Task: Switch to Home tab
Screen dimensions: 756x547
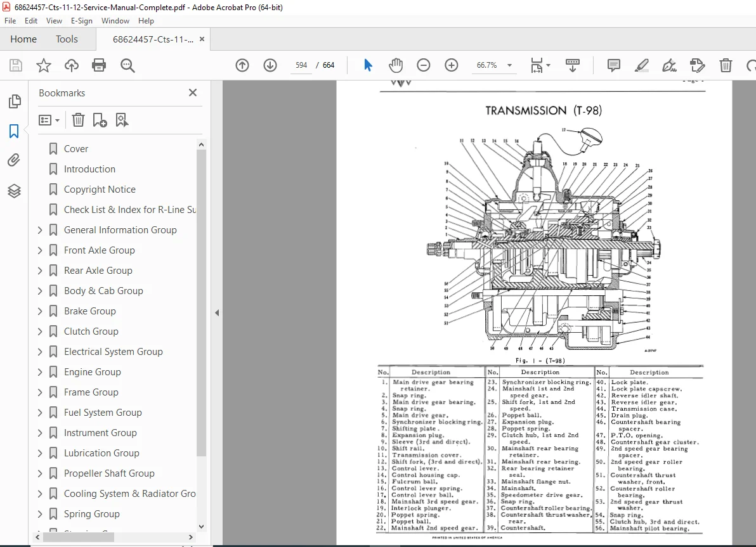Action: point(23,39)
